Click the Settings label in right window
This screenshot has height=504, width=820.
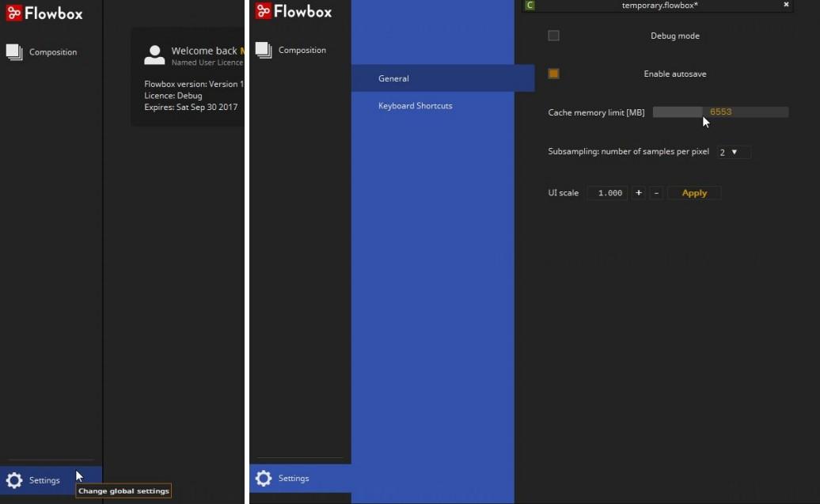click(x=294, y=478)
